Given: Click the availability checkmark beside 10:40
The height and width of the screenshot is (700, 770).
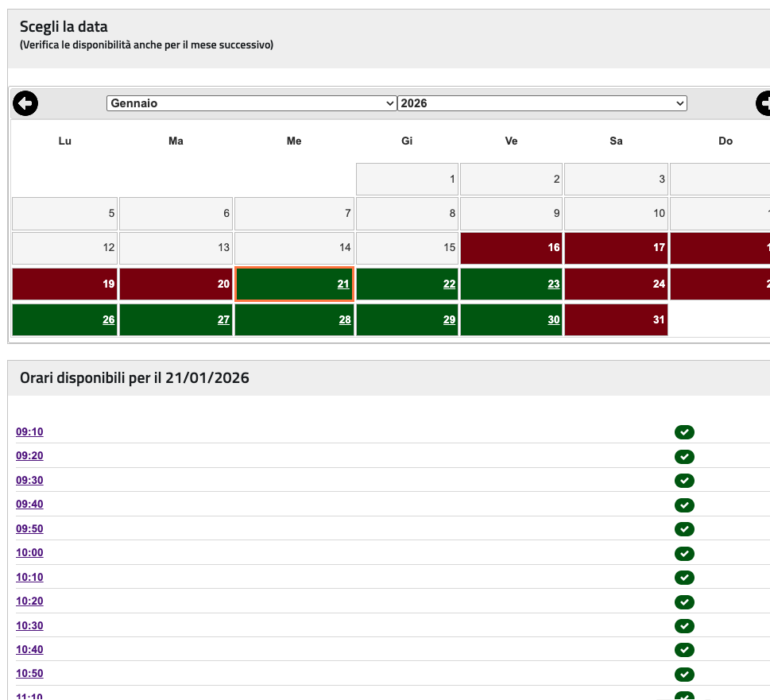Looking at the screenshot, I should tap(684, 650).
